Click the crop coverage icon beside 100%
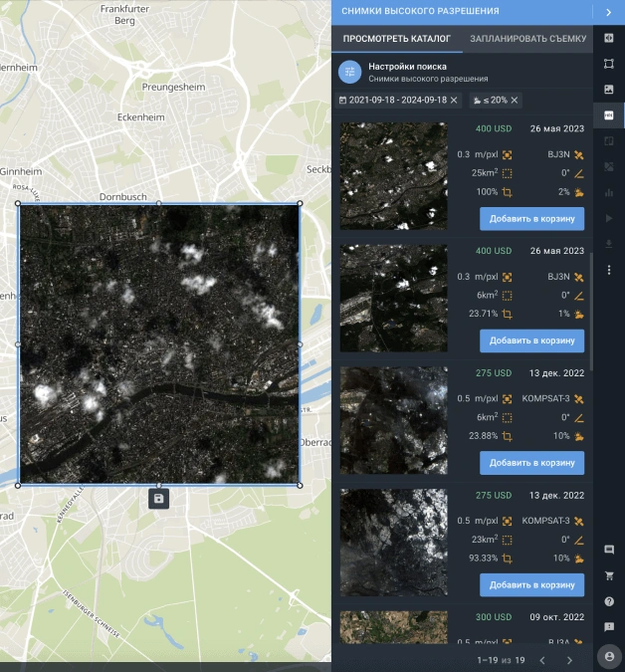This screenshot has width=625, height=672. click(x=507, y=192)
